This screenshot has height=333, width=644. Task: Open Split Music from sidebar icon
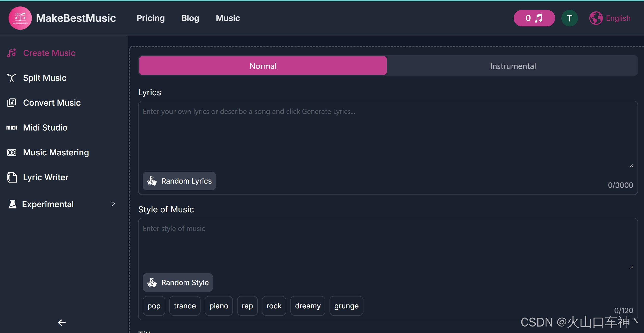(12, 78)
